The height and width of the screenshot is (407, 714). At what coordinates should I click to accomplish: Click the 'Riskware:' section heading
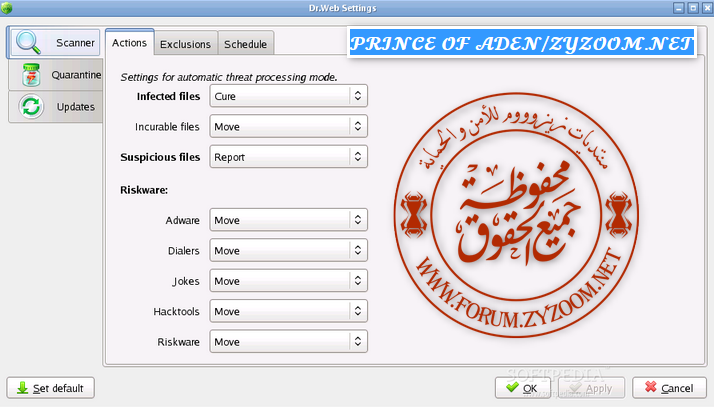(x=144, y=190)
